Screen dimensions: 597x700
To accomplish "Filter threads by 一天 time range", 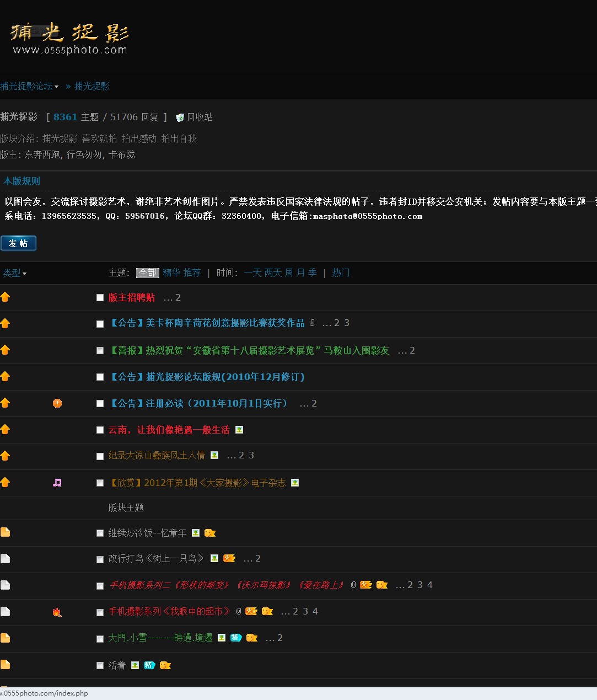I will 252,272.
